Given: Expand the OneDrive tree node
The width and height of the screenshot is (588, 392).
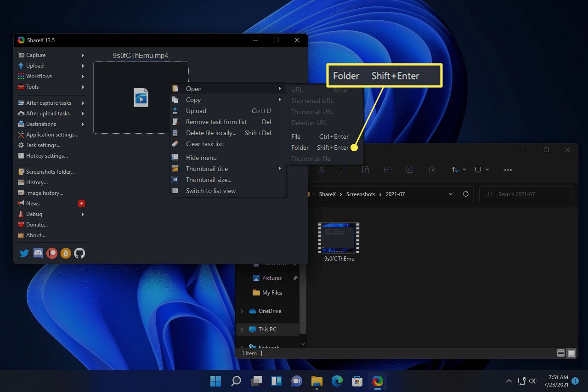Looking at the screenshot, I should (x=242, y=311).
